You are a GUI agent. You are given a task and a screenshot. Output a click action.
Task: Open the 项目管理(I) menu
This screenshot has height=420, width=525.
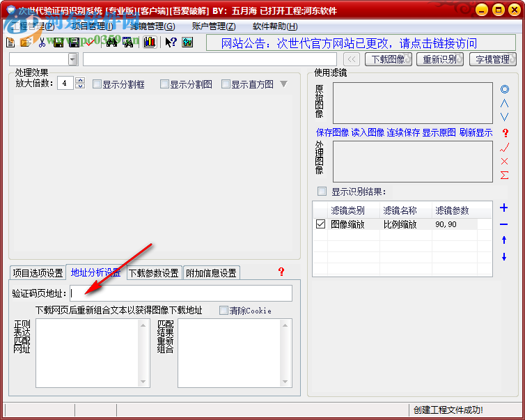(x=93, y=26)
